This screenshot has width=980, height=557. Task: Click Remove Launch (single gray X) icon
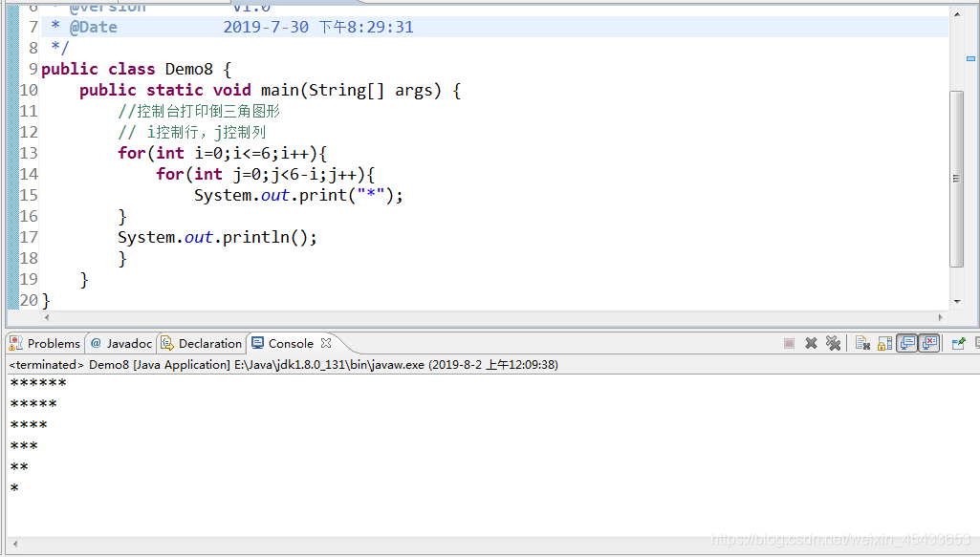[x=812, y=343]
